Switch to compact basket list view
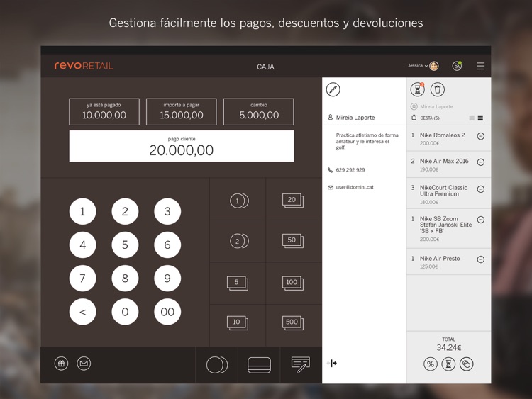Screen dimensions: 532x399 [x=472, y=118]
